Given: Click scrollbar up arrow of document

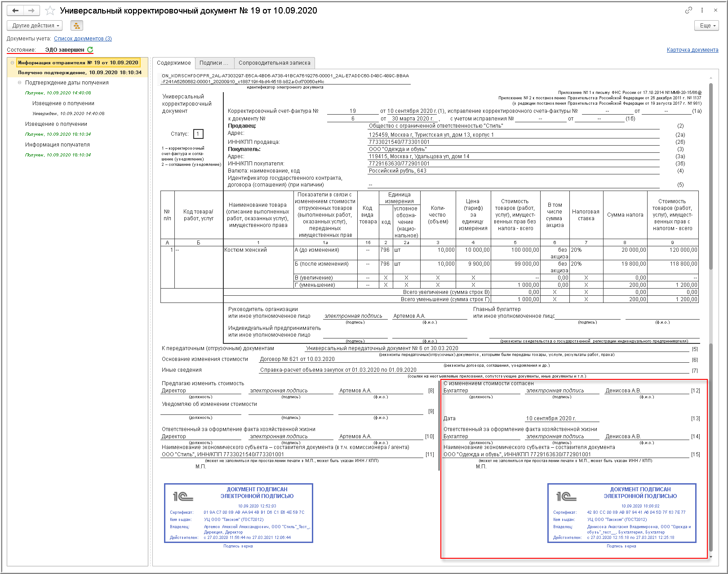Looking at the screenshot, I should [711, 78].
